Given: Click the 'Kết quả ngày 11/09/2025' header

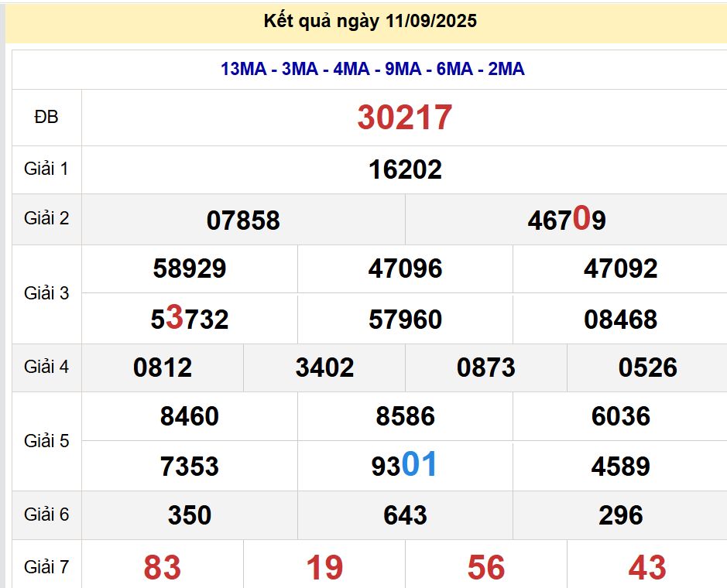Looking at the screenshot, I should pos(370,22).
